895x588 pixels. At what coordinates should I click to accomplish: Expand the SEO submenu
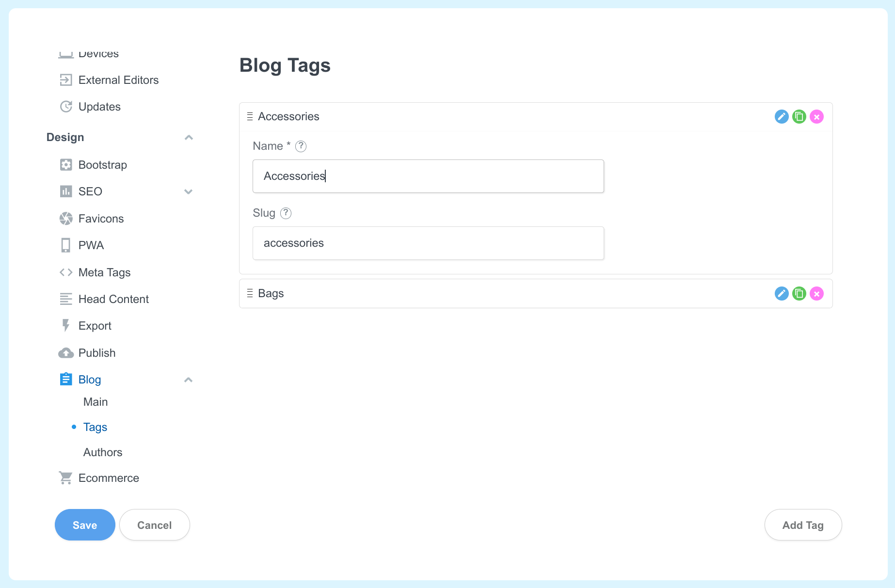click(x=189, y=191)
